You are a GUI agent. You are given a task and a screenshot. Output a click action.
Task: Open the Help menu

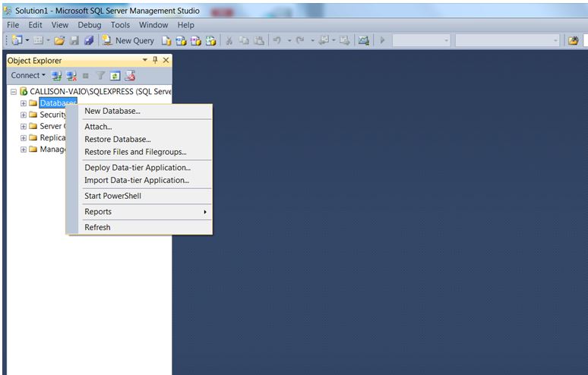point(185,25)
